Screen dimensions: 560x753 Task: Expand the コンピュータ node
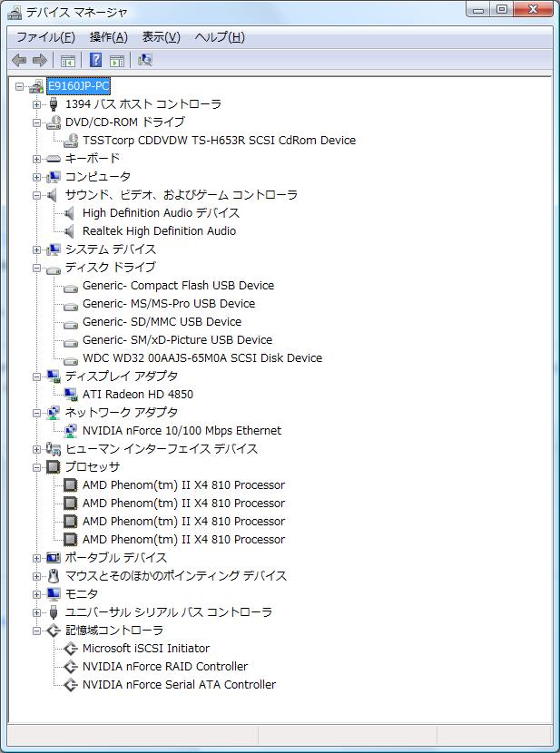(x=36, y=177)
